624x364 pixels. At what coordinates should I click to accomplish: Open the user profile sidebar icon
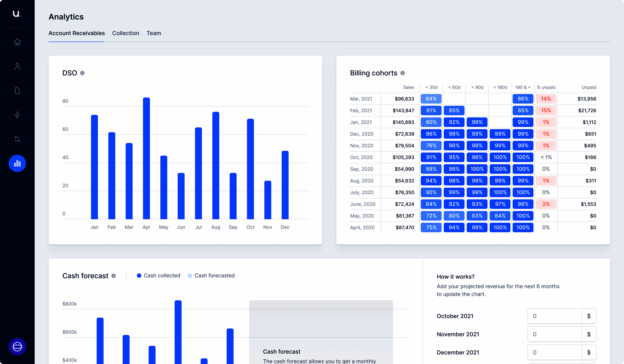pos(17,66)
